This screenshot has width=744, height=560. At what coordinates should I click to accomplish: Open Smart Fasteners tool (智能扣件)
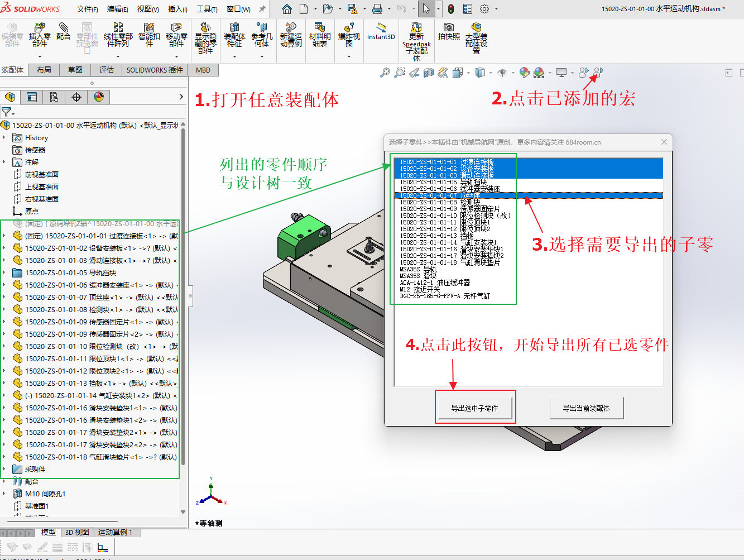[148, 35]
